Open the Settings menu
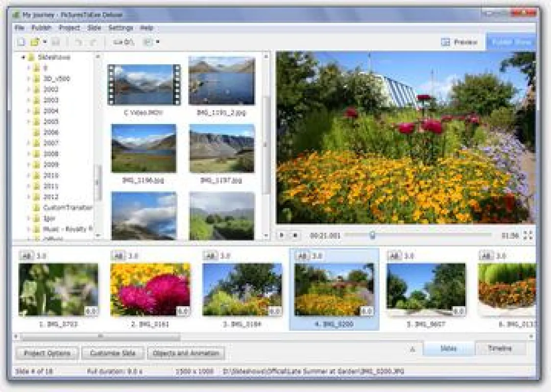Viewport: 551px width, 392px height. 120,28
